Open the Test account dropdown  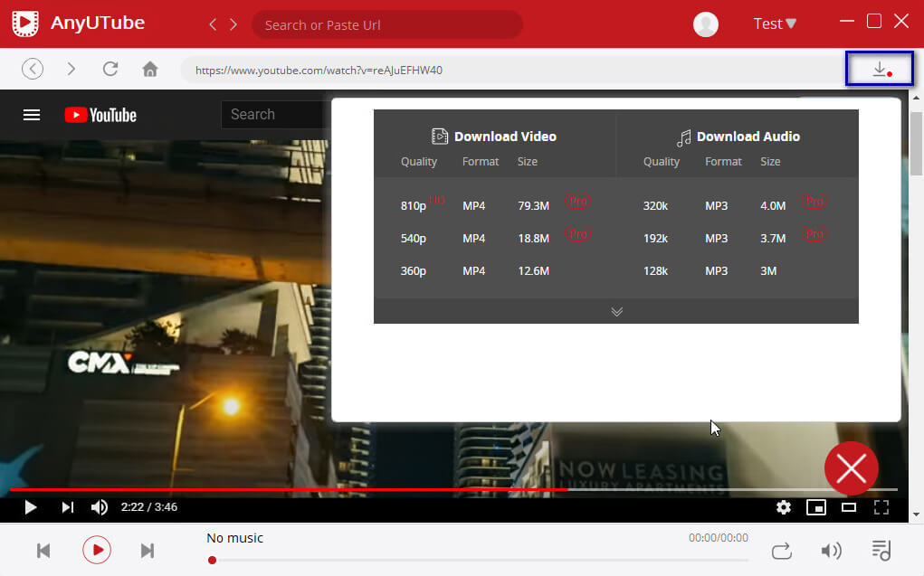[775, 24]
